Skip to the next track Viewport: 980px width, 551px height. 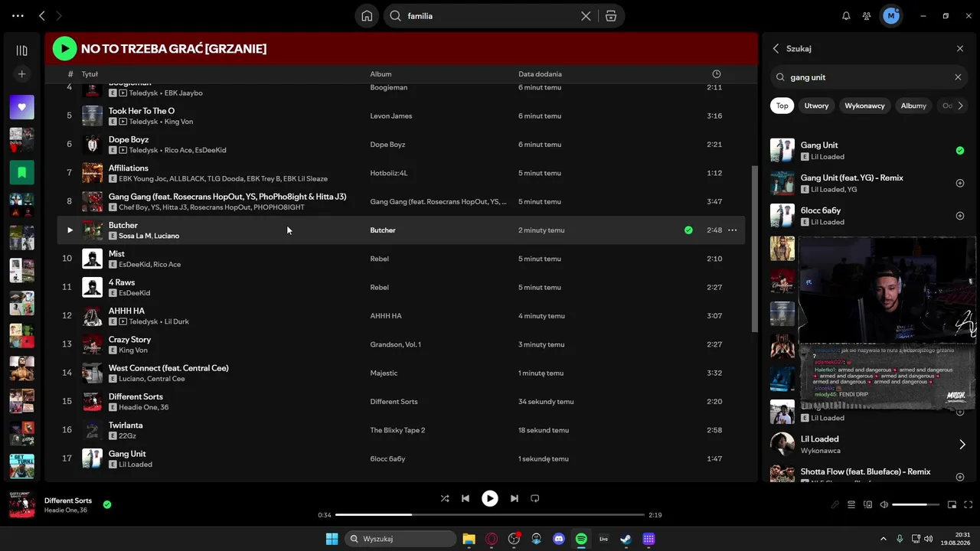coord(514,498)
